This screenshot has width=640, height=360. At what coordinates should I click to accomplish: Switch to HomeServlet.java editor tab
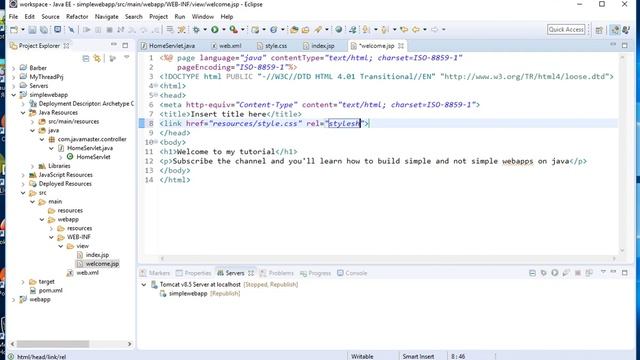pyautogui.click(x=168, y=46)
